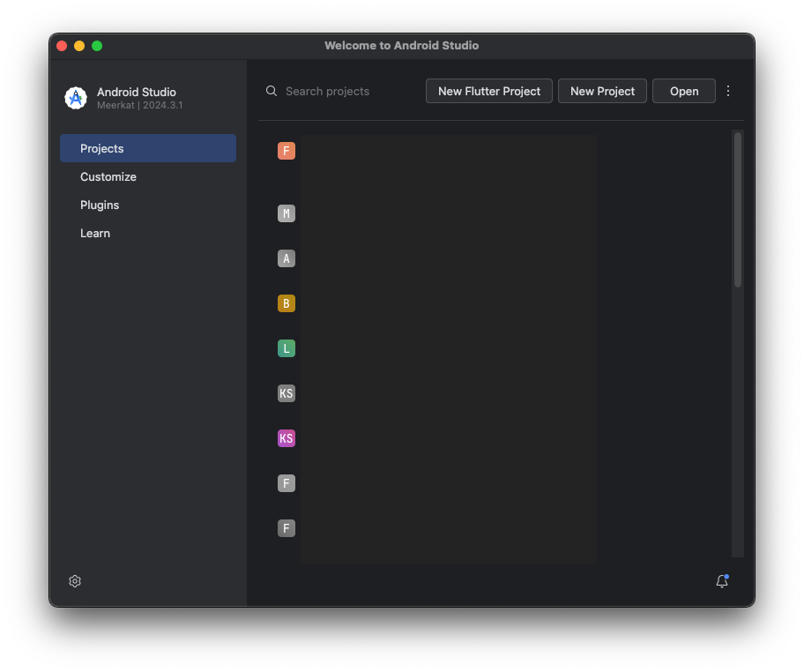Click the project list vertical scrollbar
Viewport: 804px width, 672px height.
click(737, 209)
